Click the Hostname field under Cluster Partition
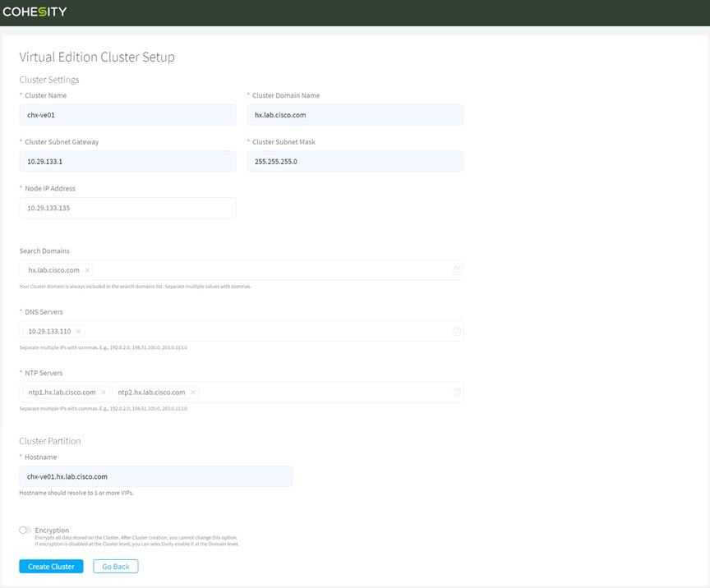 click(x=156, y=476)
